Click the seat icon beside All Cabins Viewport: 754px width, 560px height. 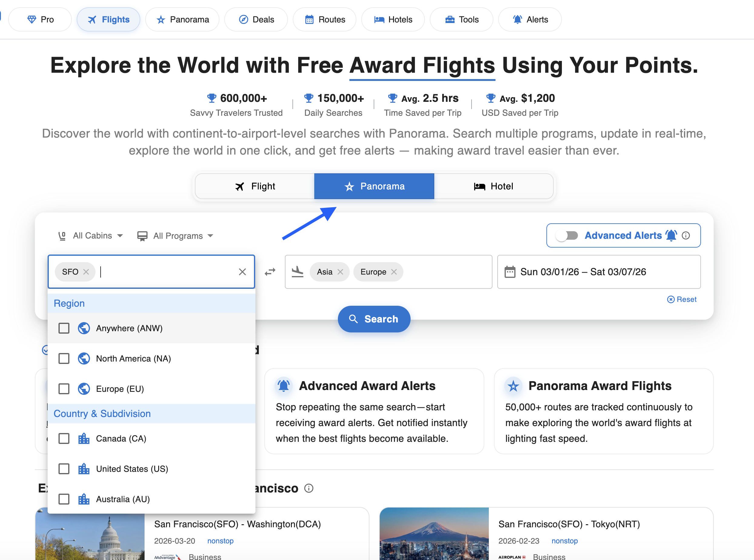[x=62, y=236]
